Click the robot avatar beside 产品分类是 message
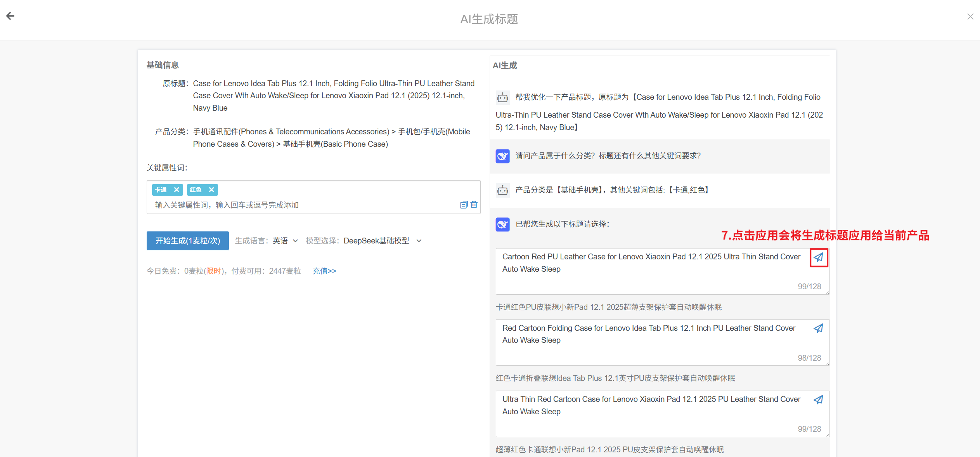This screenshot has height=457, width=980. 502,190
